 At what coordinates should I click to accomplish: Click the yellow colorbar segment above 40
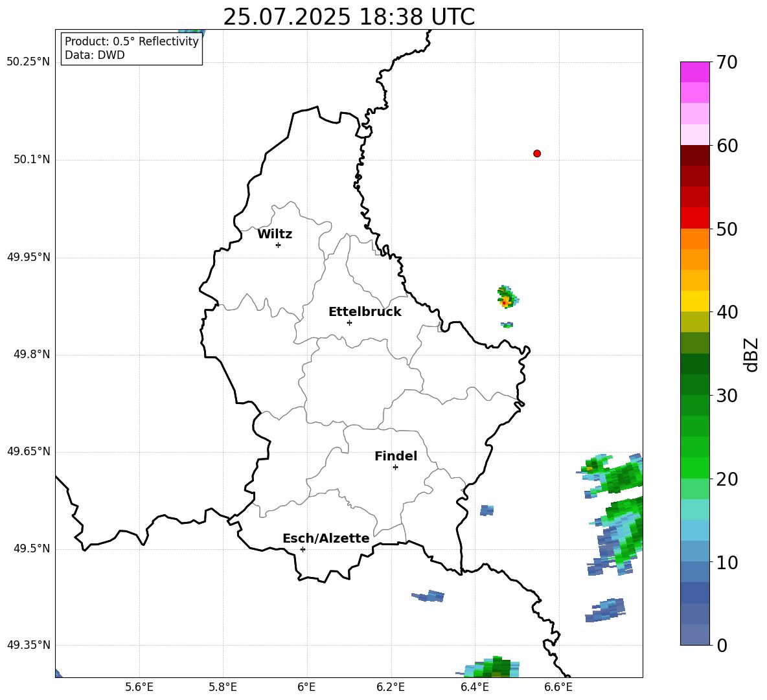pos(694,301)
